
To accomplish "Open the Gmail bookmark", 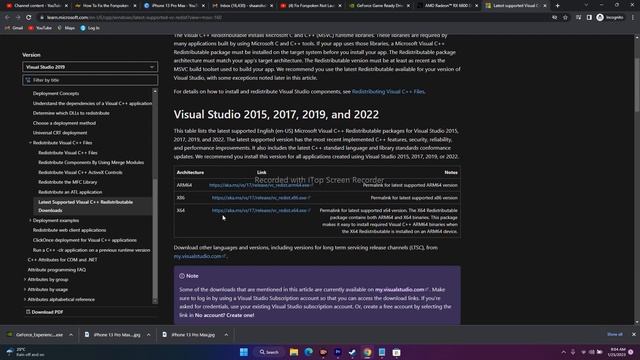I will point(14,28).
